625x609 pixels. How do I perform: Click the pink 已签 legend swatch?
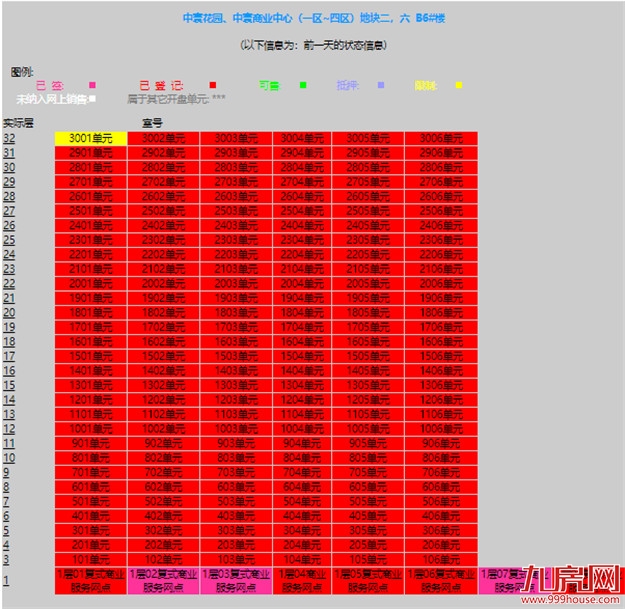pyautogui.click(x=93, y=86)
